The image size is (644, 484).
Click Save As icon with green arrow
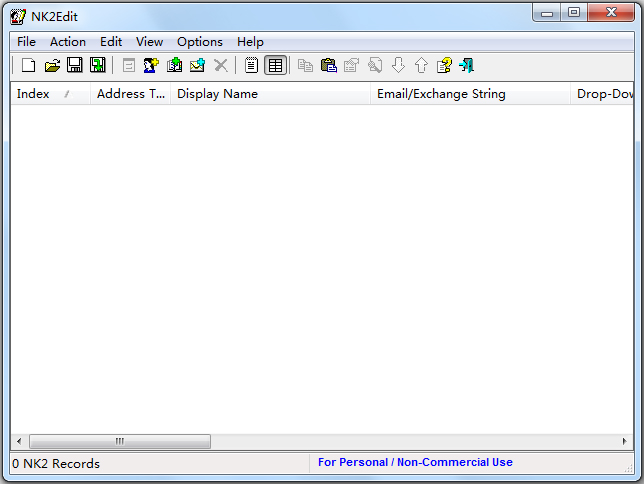click(x=98, y=65)
